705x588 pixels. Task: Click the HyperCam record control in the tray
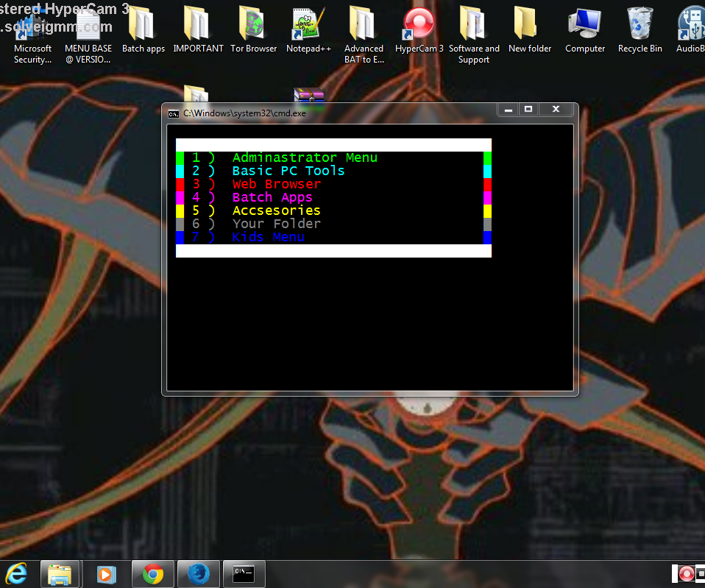coord(687,573)
